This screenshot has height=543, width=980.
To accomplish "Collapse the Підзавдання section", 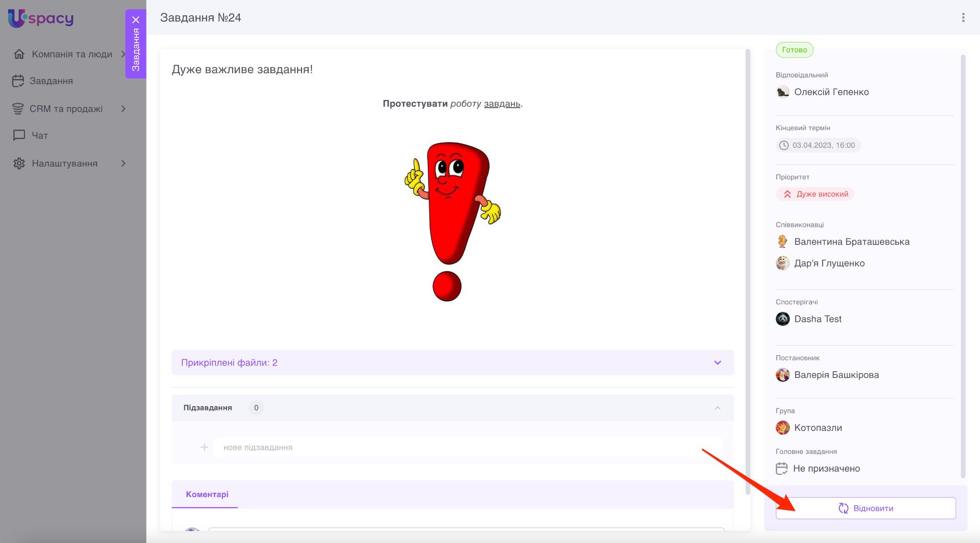I will pyautogui.click(x=717, y=408).
